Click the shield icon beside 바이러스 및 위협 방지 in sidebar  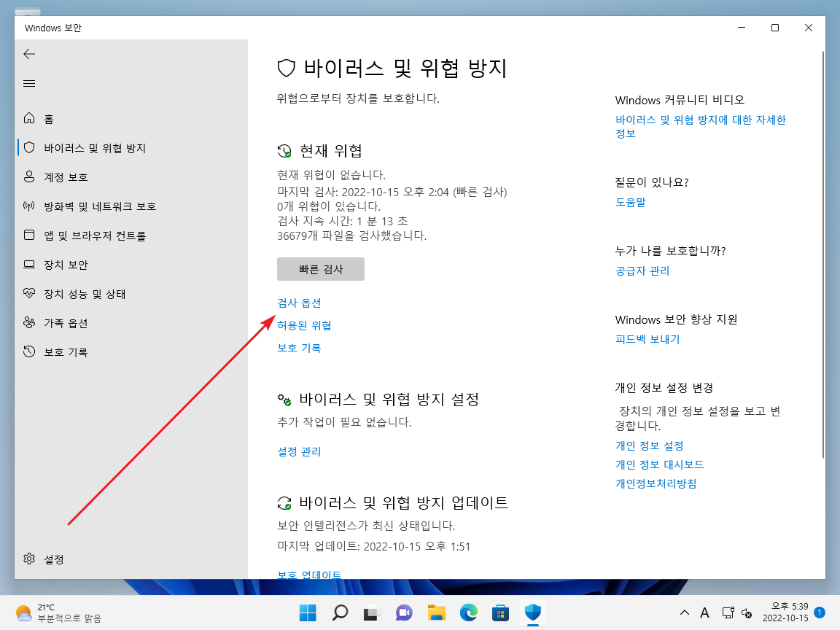click(x=29, y=147)
